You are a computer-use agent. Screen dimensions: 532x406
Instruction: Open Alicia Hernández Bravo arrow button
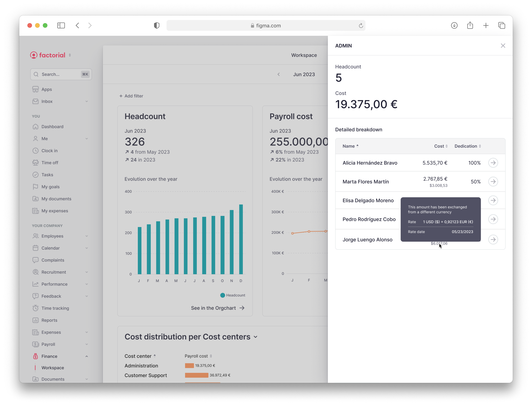pos(493,163)
